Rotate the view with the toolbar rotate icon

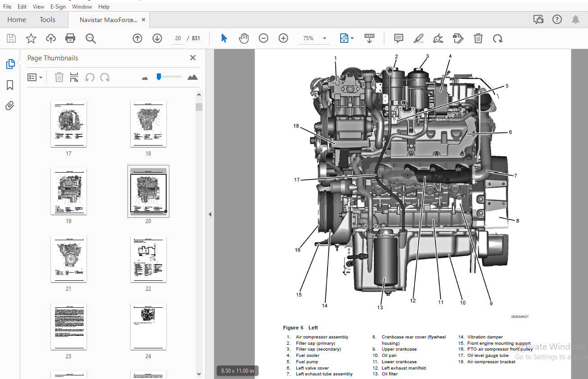click(x=498, y=38)
